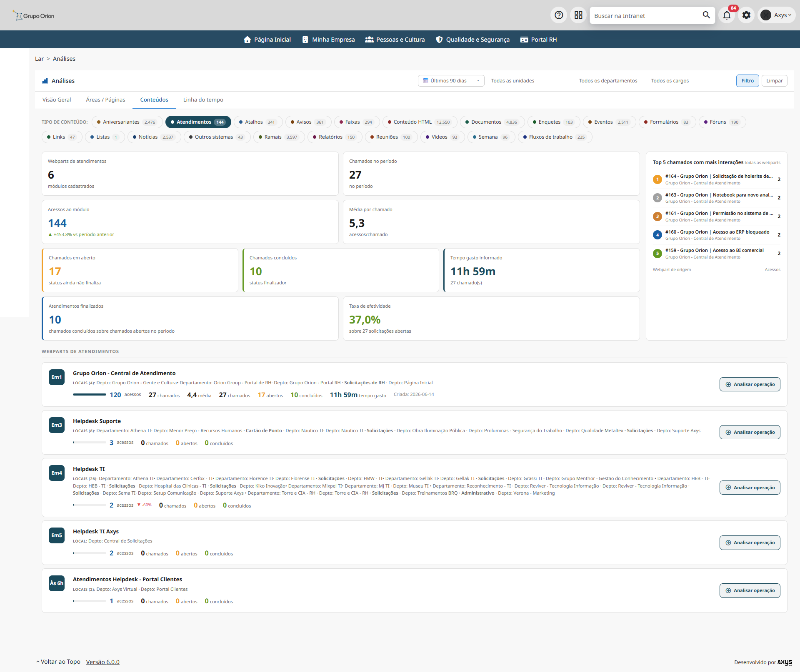Toggle the Aniversariantes content type chip

(127, 122)
